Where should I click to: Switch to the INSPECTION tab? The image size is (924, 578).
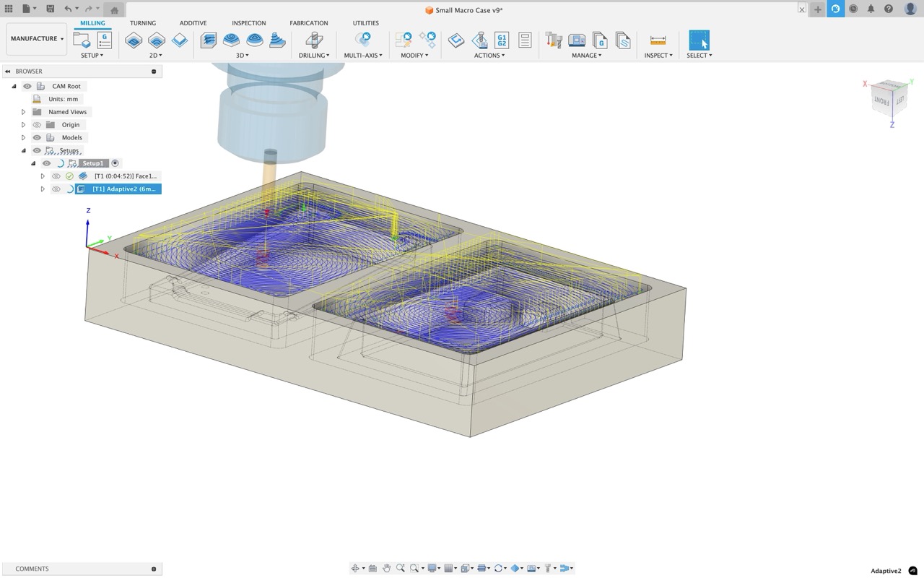tap(248, 23)
